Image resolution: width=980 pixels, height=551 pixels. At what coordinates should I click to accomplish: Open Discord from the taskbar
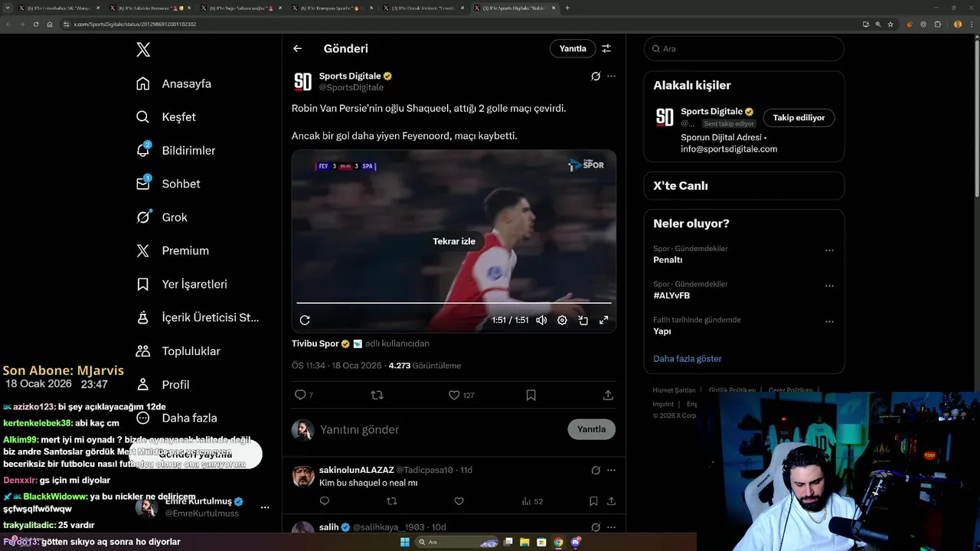[576, 542]
